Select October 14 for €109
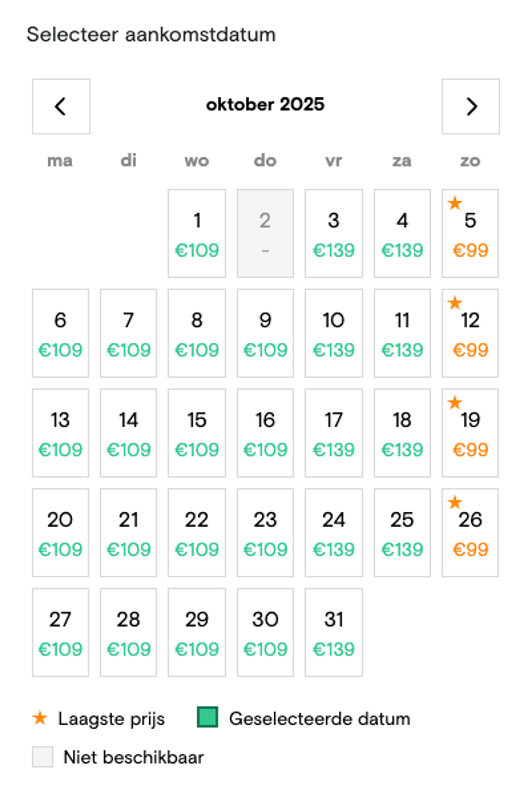Image resolution: width=532 pixels, height=802 pixels. [x=128, y=433]
